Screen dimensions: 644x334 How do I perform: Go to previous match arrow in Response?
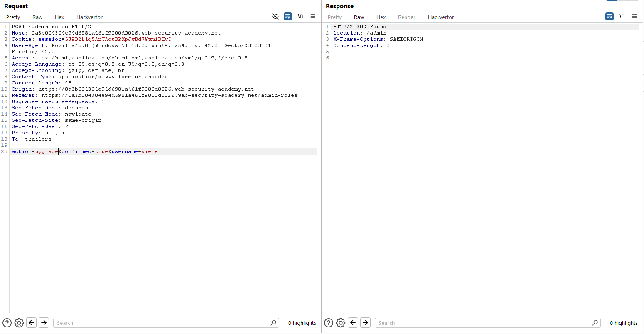[353, 323]
